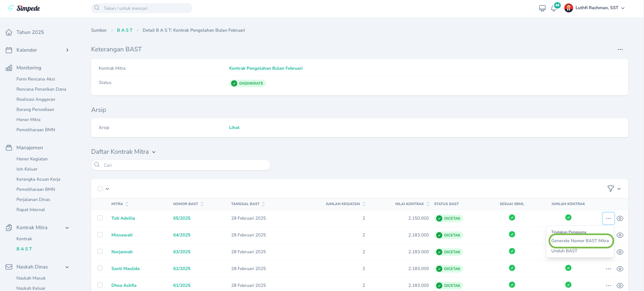Open Norjannah mitra link
The height and width of the screenshot is (291, 644).
[x=122, y=252]
